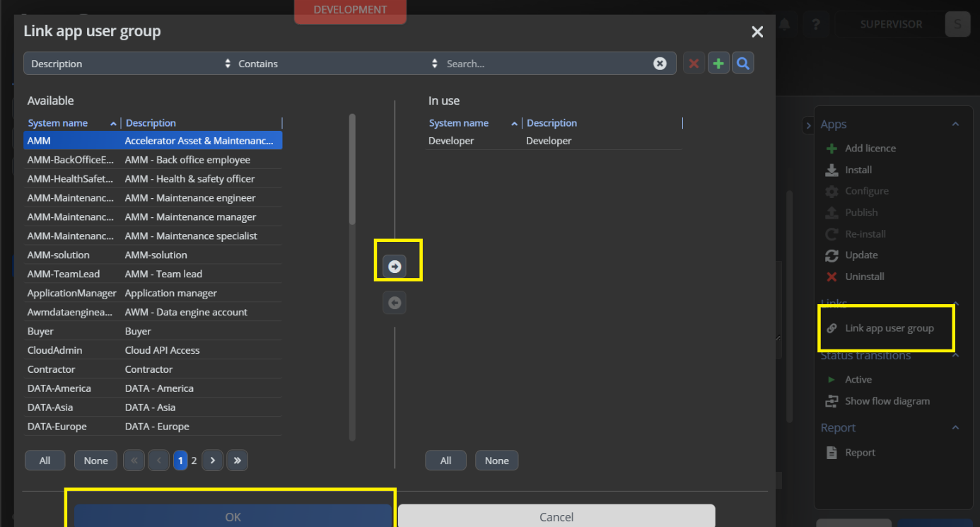The image size is (980, 527).
Task: Run search with the magnifier button
Action: tap(742, 64)
